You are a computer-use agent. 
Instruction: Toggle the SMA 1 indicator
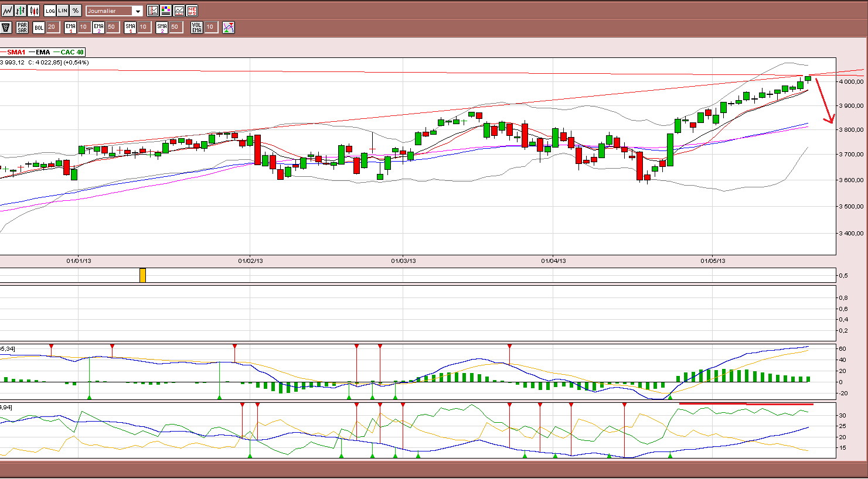click(130, 27)
